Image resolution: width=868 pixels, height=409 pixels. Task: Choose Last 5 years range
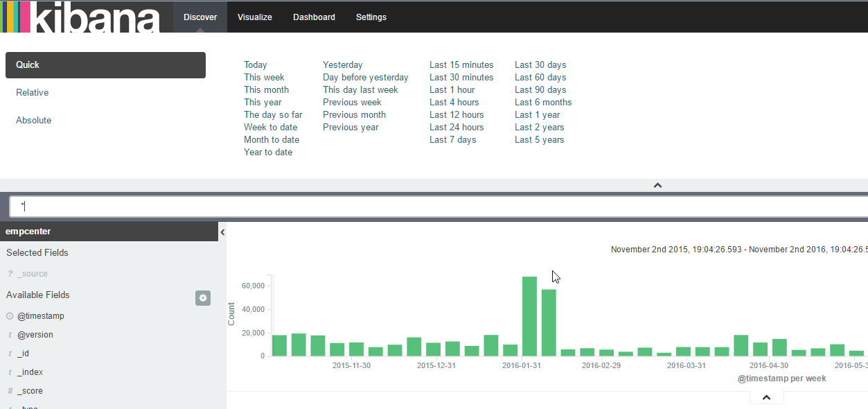[x=540, y=140]
